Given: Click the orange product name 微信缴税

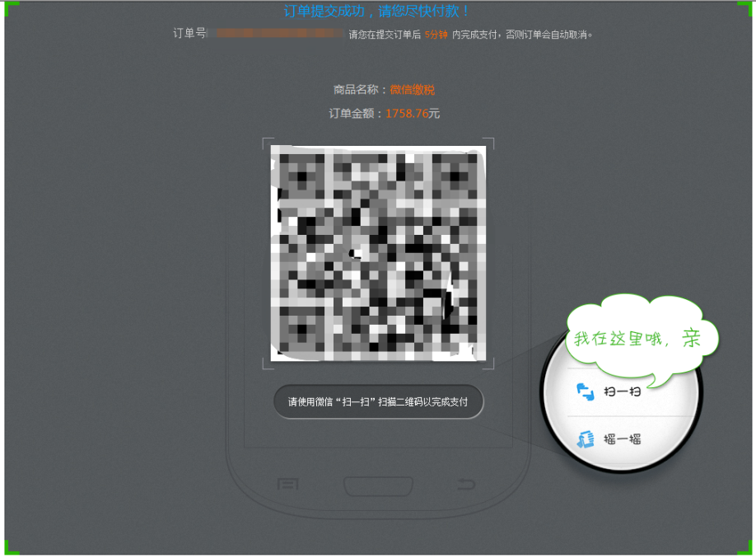Looking at the screenshot, I should tap(413, 89).
